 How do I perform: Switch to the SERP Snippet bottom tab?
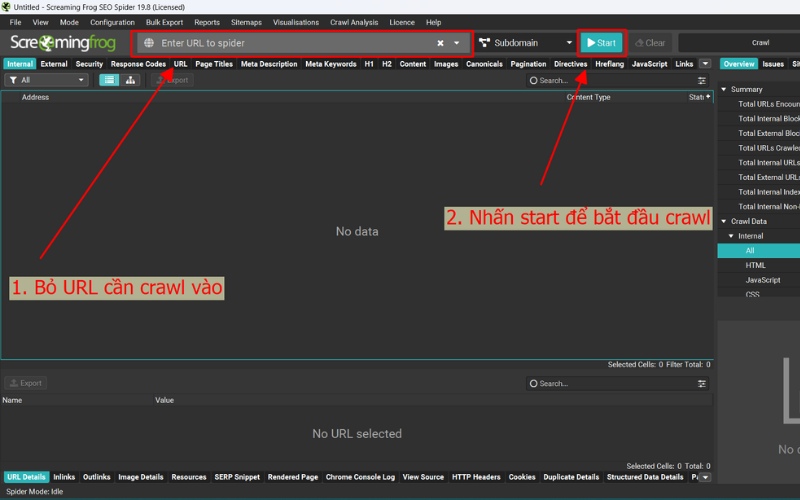(x=237, y=477)
